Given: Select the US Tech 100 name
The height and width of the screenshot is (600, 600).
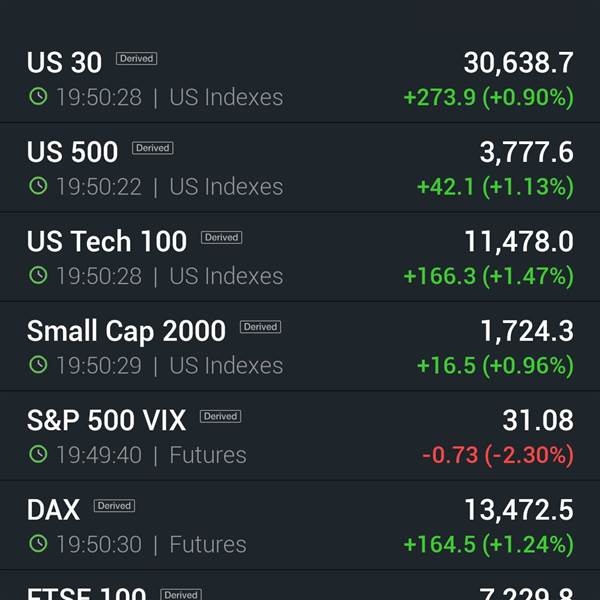Looking at the screenshot, I should [x=107, y=241].
